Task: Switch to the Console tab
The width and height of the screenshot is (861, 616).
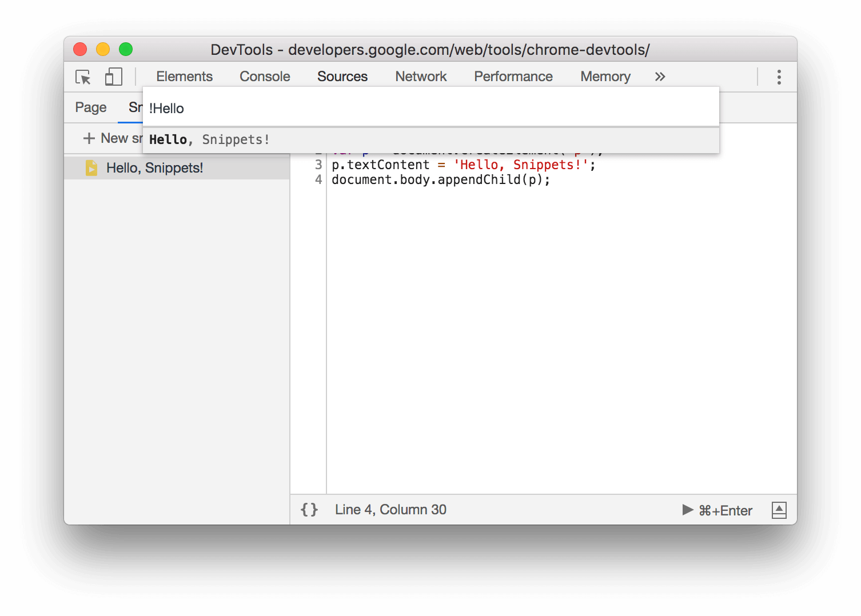Action: click(265, 77)
